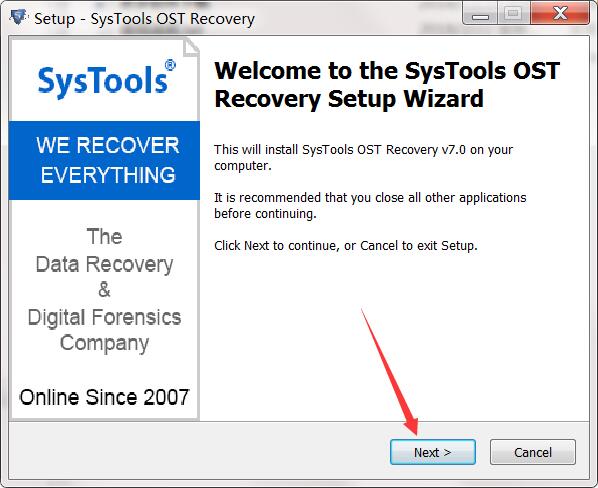Click the red arrow annotation graphic

click(391, 374)
